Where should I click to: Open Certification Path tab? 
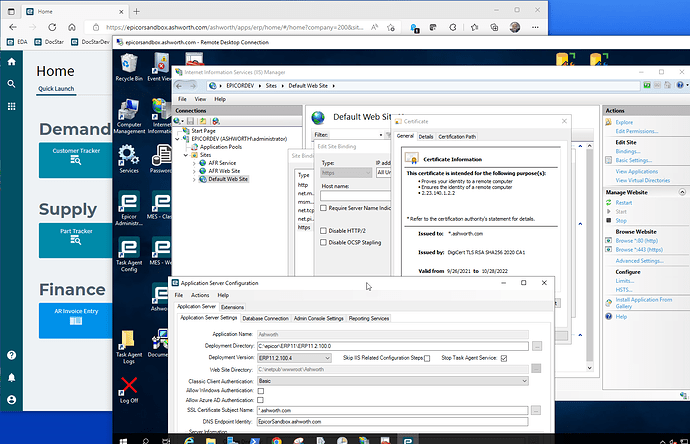coord(457,137)
